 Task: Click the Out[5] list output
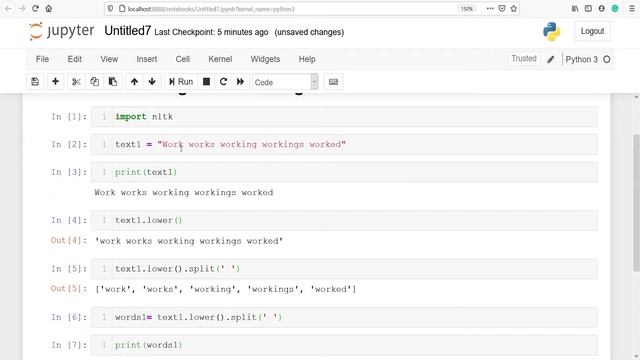225,289
